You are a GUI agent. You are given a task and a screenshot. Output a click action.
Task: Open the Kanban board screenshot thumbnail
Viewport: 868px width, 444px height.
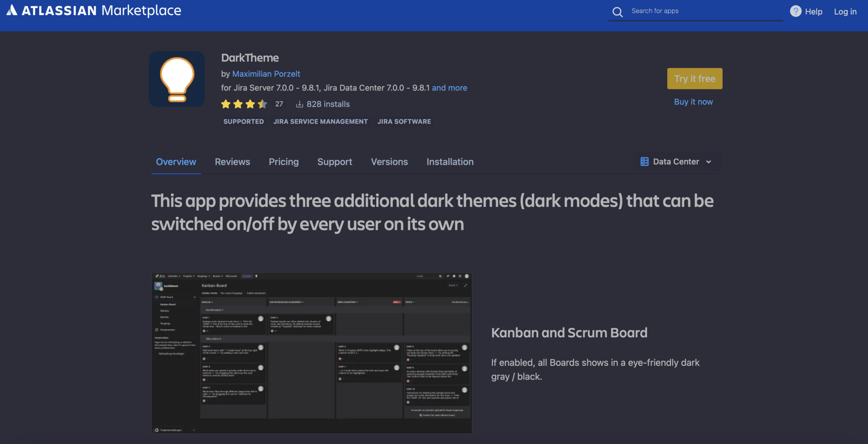(311, 353)
